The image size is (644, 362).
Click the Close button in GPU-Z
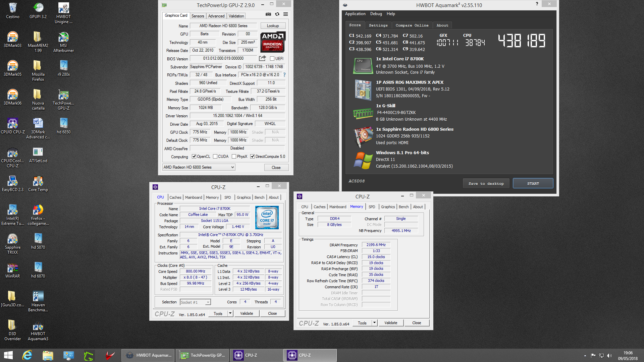tap(276, 167)
